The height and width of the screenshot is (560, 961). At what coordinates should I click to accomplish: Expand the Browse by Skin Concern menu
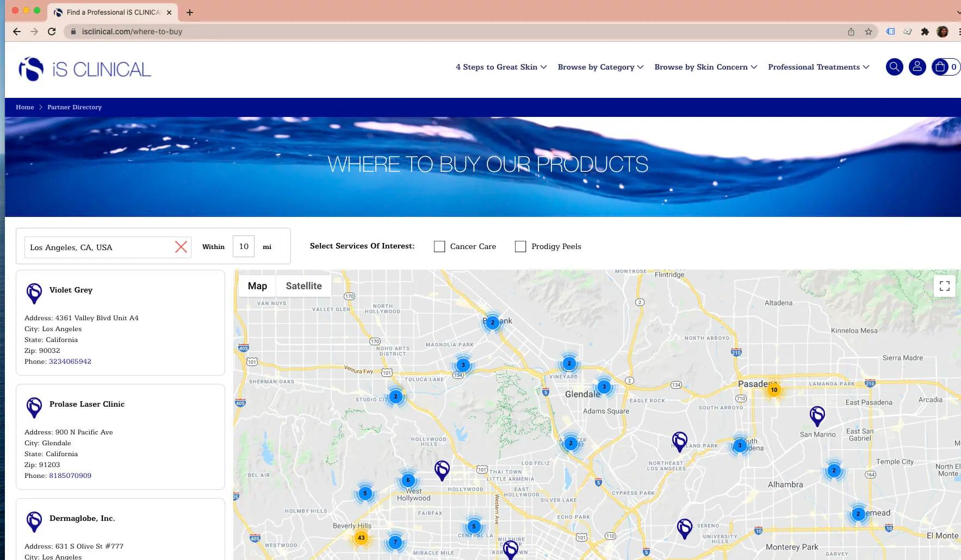coord(701,67)
